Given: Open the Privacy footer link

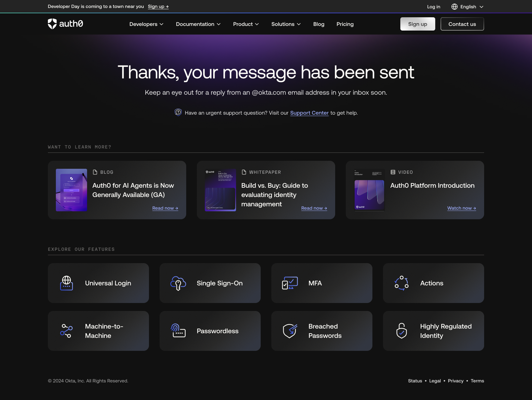Looking at the screenshot, I should click(456, 381).
